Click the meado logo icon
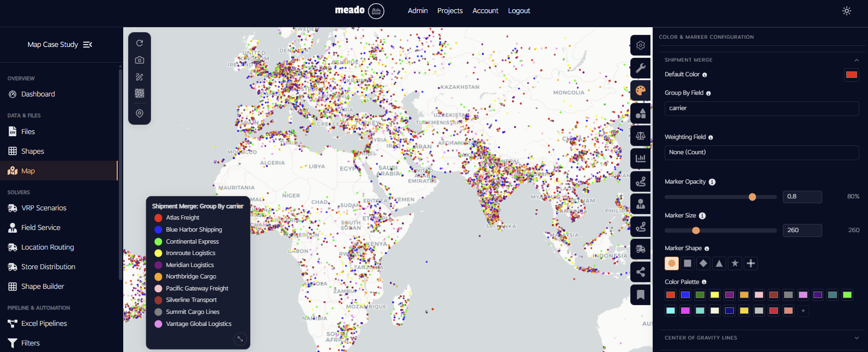 376,11
